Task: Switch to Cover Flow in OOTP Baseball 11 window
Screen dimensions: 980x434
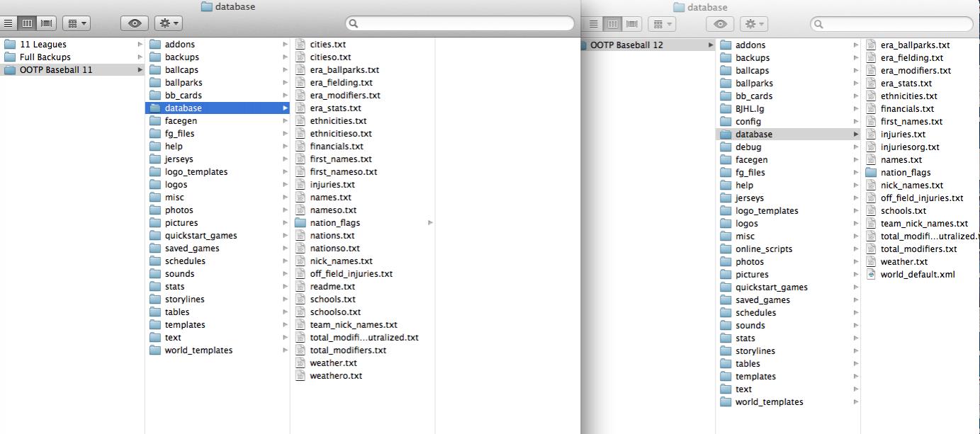Action: click(x=47, y=23)
